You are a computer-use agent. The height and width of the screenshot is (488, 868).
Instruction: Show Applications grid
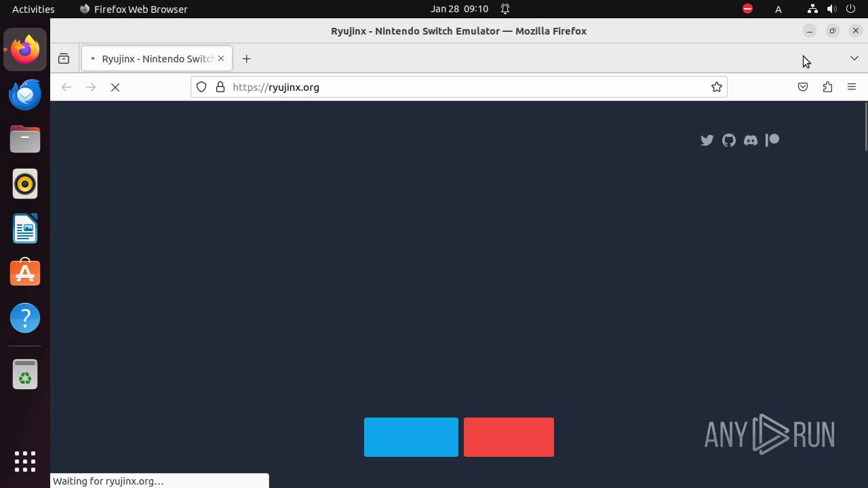click(25, 461)
